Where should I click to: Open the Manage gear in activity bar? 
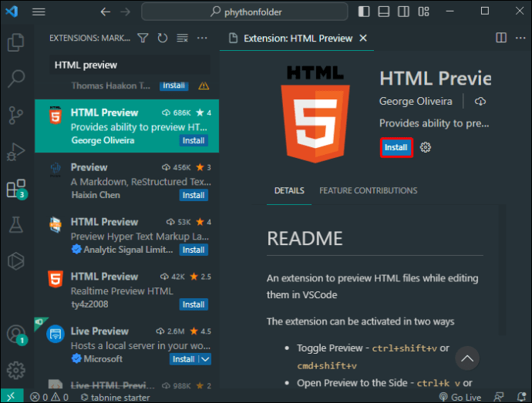click(x=15, y=370)
